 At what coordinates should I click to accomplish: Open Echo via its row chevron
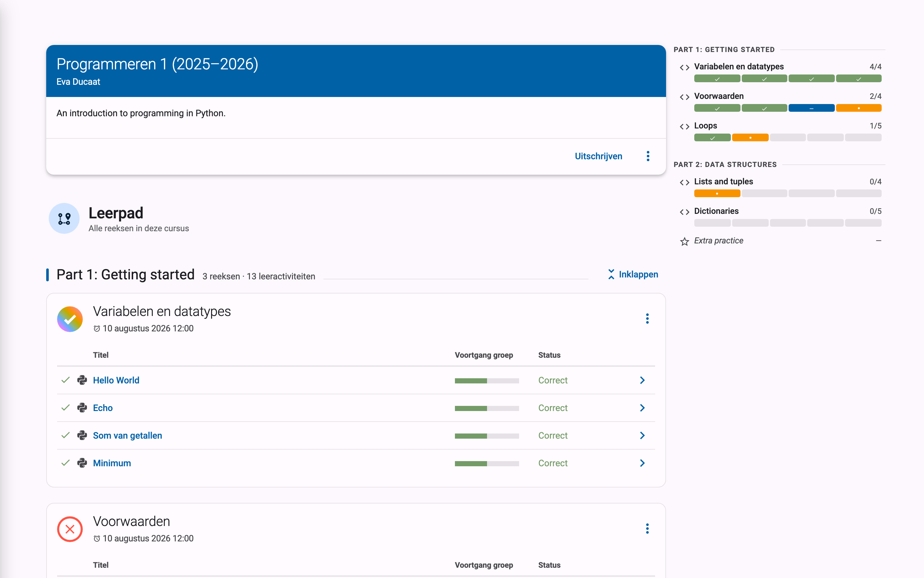coord(642,407)
